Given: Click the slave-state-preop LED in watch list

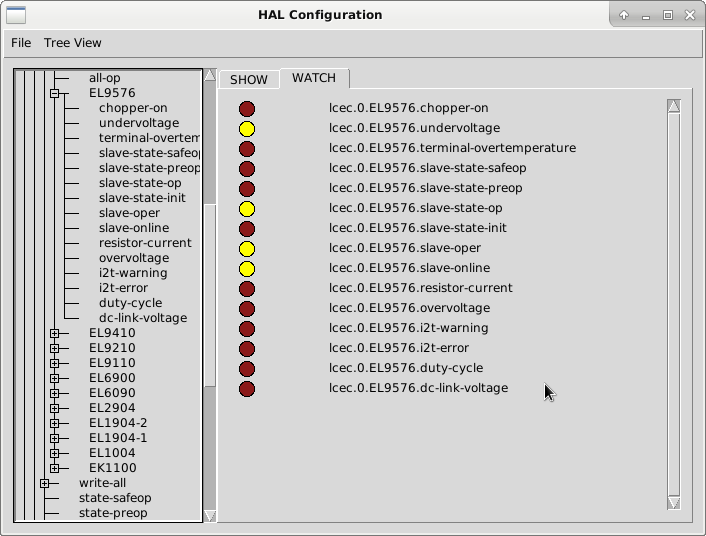Looking at the screenshot, I should coord(247,189).
